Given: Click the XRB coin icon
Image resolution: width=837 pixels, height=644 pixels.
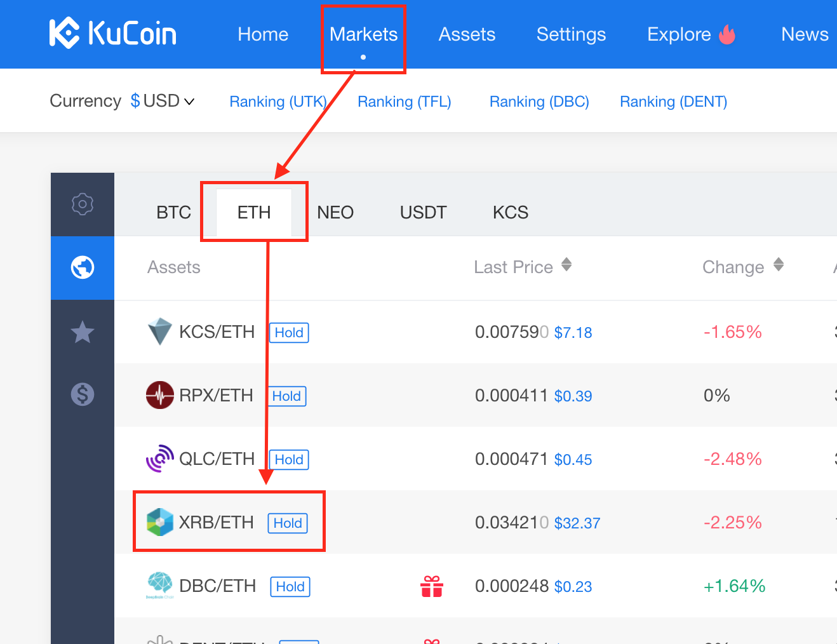Looking at the screenshot, I should click(x=160, y=522).
